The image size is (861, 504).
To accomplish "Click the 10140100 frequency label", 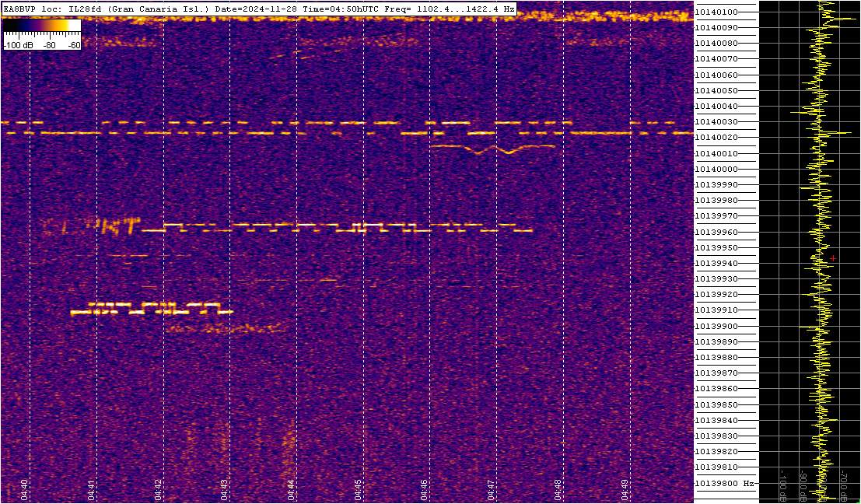I will (x=716, y=12).
